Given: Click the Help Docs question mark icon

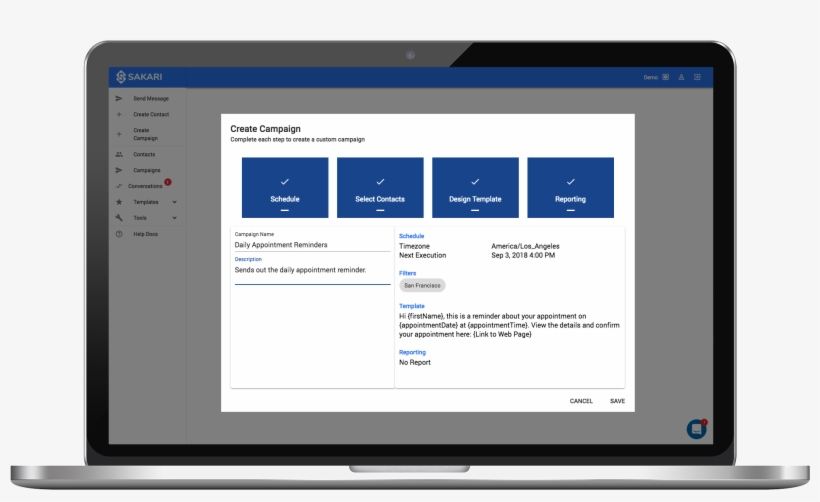Looking at the screenshot, I should click(x=119, y=234).
